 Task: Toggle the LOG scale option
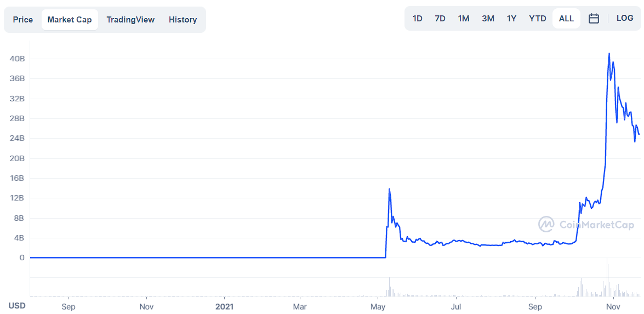625,18
